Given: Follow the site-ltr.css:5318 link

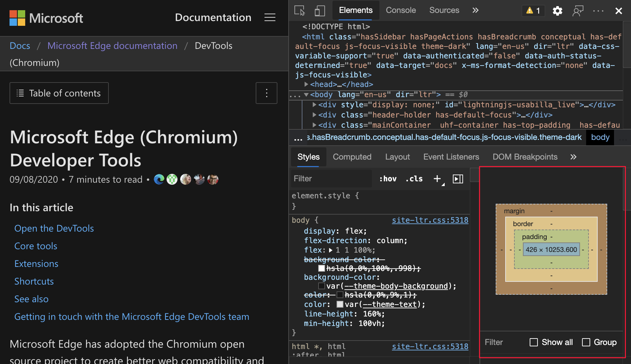Looking at the screenshot, I should 430,220.
